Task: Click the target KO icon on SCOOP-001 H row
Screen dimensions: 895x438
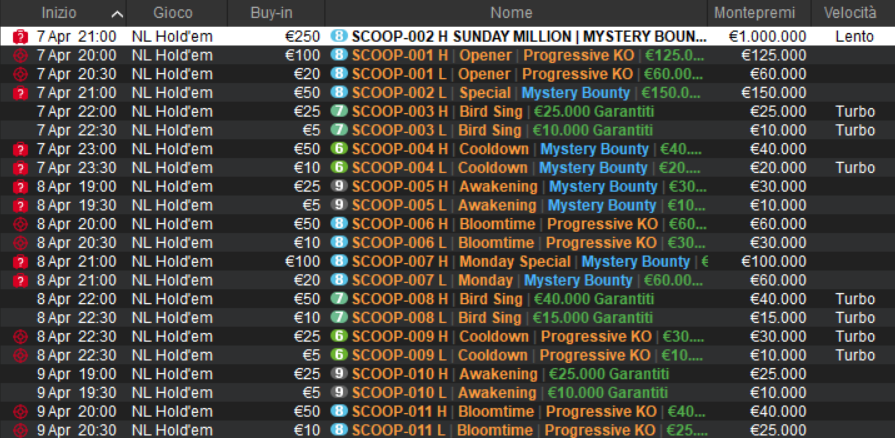Action: pyautogui.click(x=21, y=56)
